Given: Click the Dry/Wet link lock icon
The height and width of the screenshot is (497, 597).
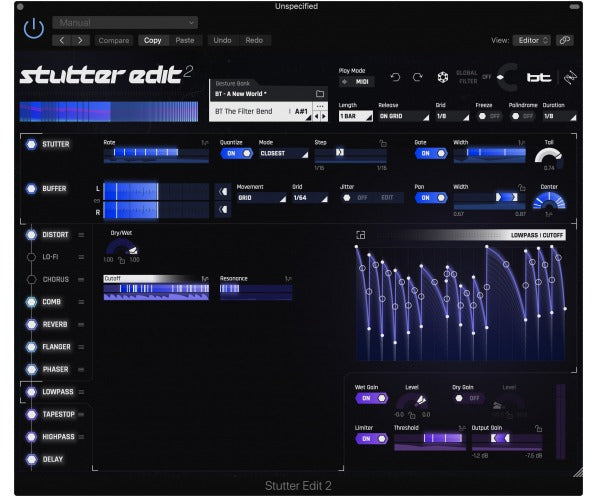Looking at the screenshot, I should tap(121, 260).
